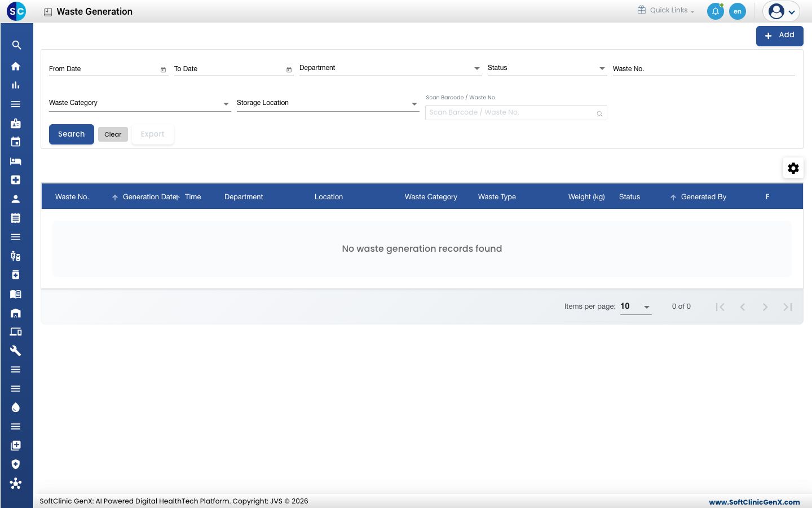Click the notification bell icon
Viewport: 812px width, 508px height.
point(716,11)
